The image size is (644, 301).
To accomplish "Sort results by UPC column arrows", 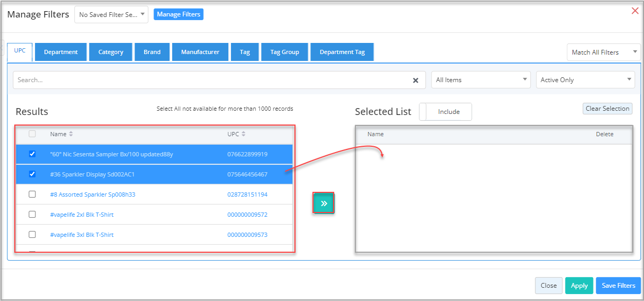I will pyautogui.click(x=244, y=134).
